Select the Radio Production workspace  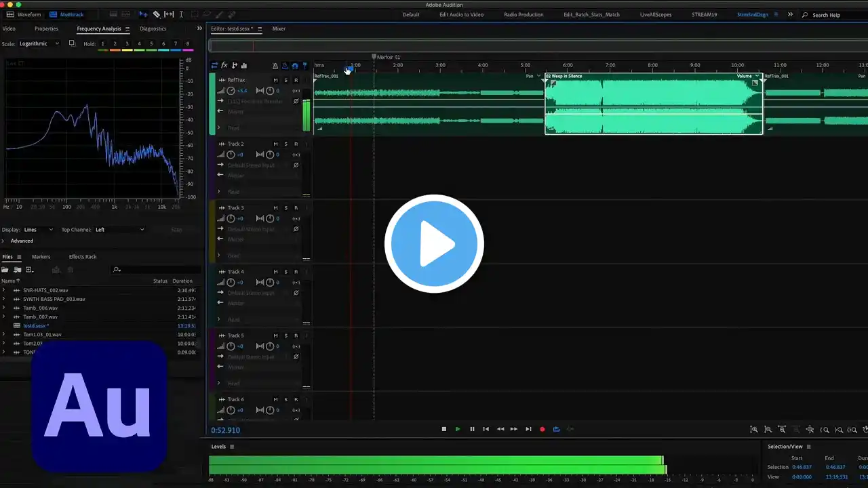pyautogui.click(x=524, y=14)
